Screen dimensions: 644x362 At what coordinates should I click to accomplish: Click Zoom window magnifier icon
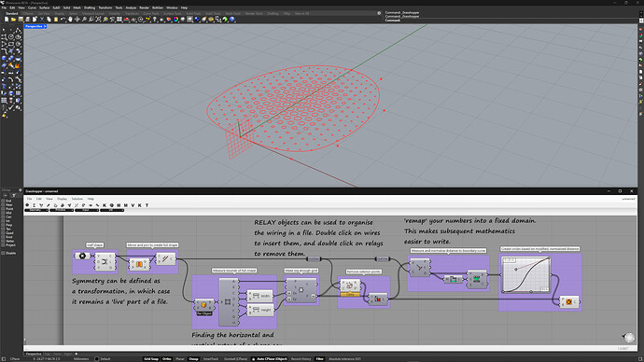pyautogui.click(x=91, y=20)
